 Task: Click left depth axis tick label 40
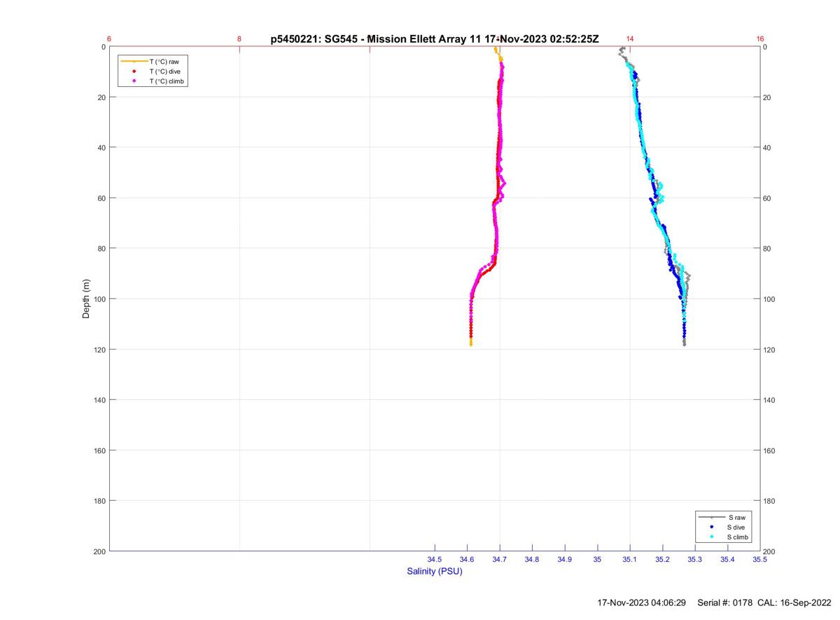(101, 148)
